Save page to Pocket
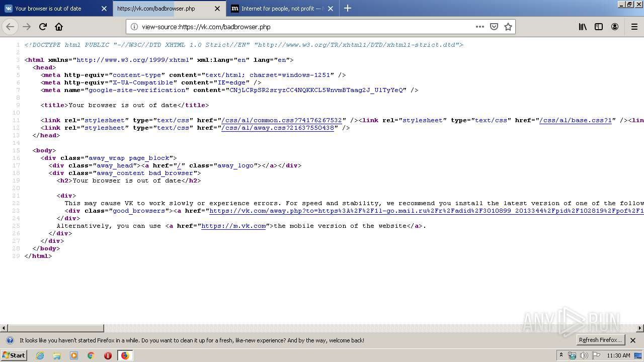This screenshot has width=644, height=362. (494, 27)
